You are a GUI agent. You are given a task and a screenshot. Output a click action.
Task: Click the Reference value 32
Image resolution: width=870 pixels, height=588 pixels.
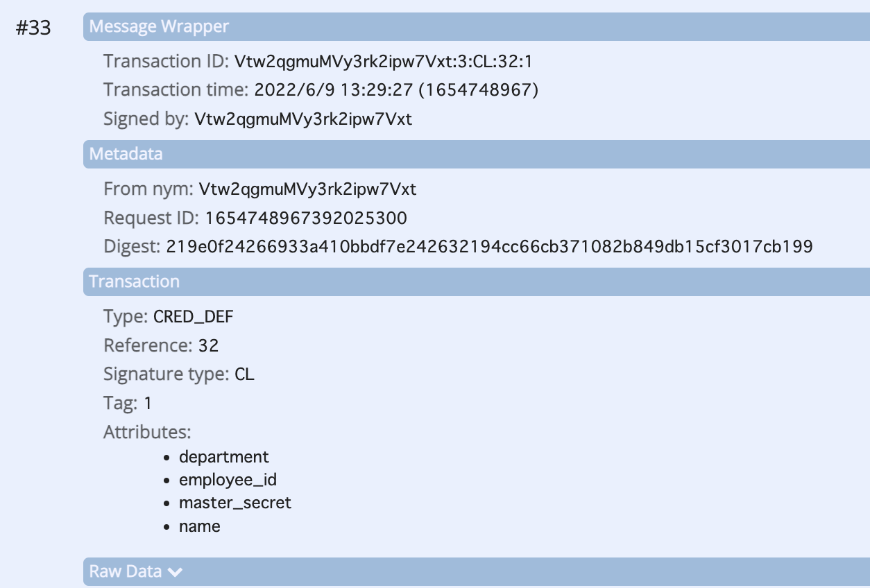[208, 345]
